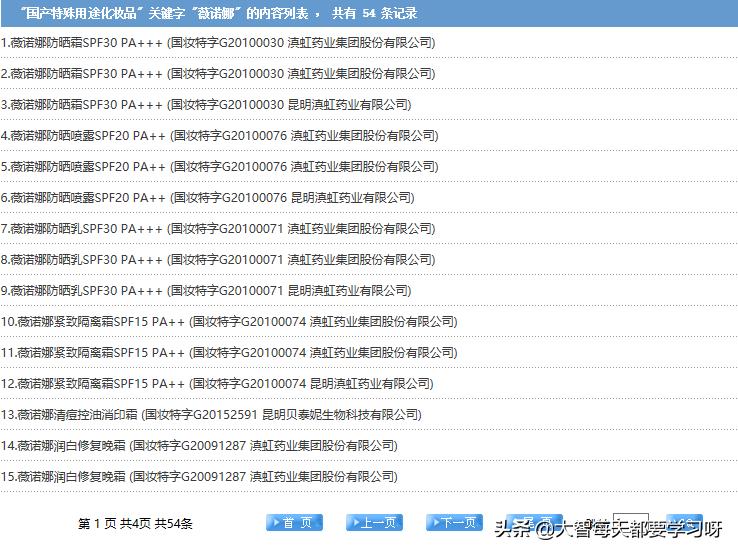Viewport: 738px width, 554px height.
Task: Jump to last page with 尾页 button
Action: tap(534, 522)
